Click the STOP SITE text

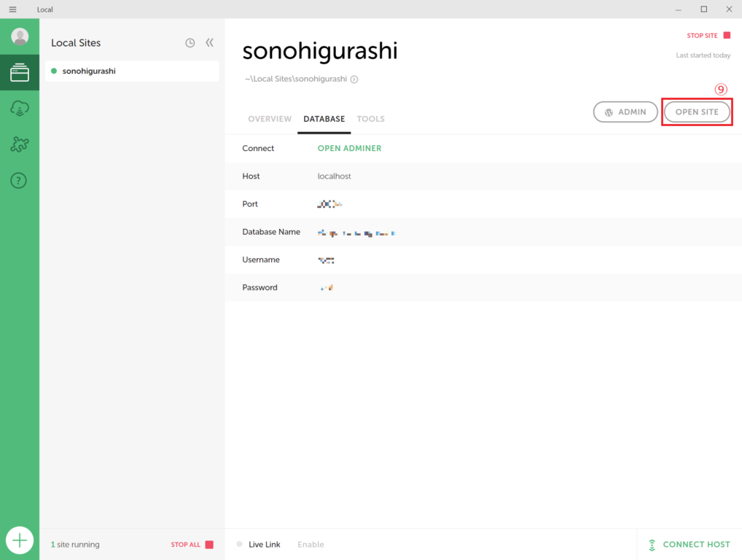(x=702, y=36)
